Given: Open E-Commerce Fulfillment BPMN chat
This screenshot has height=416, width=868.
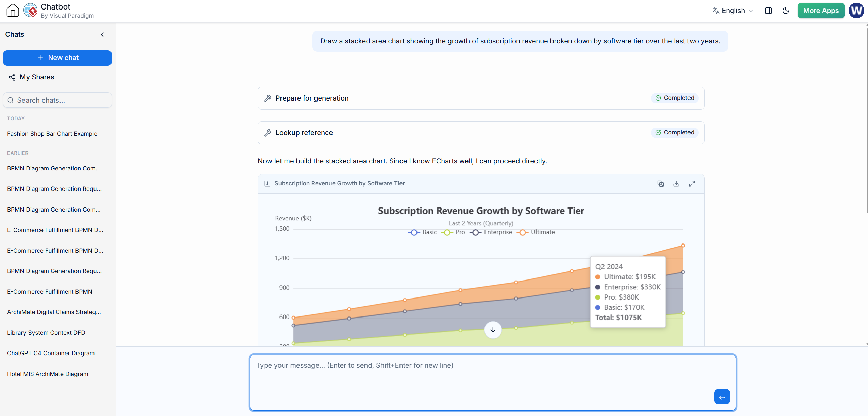Looking at the screenshot, I should (50, 292).
